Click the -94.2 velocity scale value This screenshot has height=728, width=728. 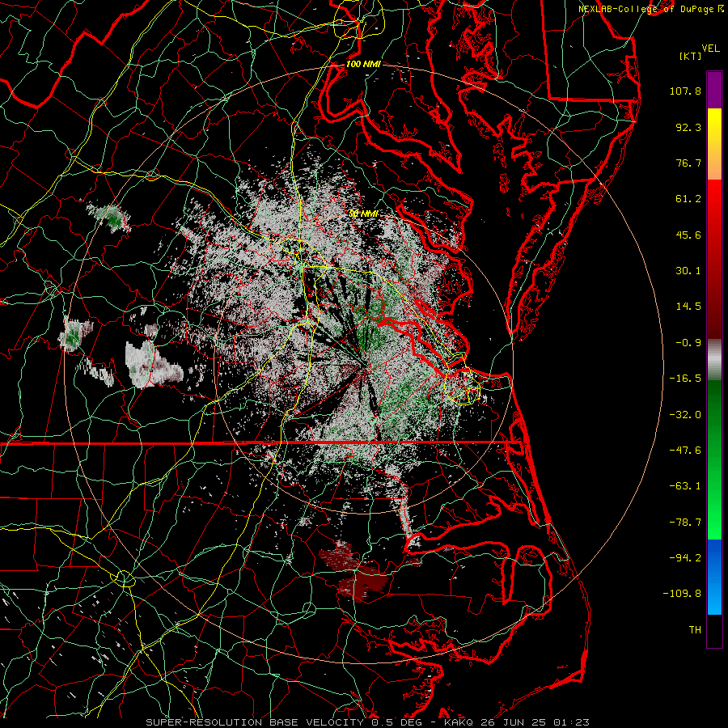pos(685,558)
